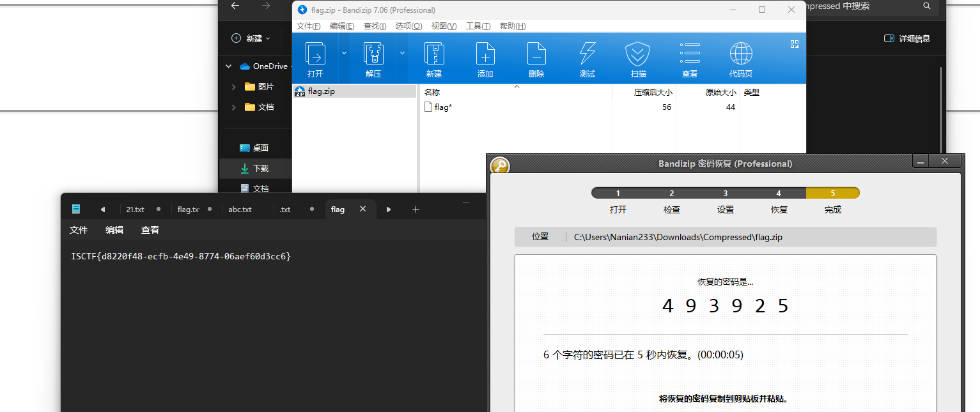Minimize the password recovery window

[920, 162]
